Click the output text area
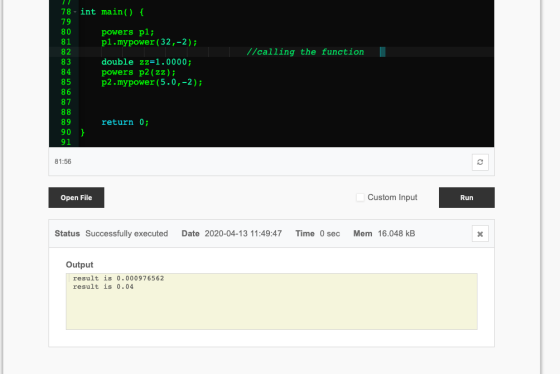560x374 pixels. pyautogui.click(x=271, y=301)
